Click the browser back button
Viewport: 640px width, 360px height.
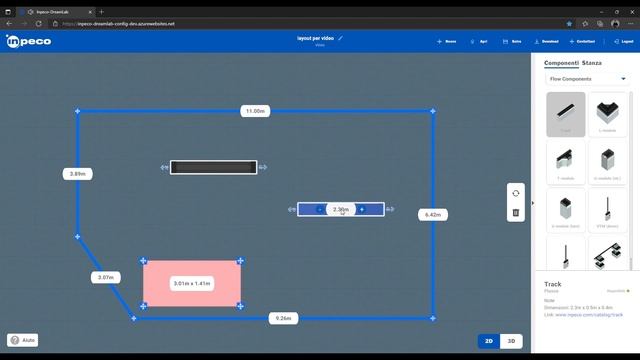(9, 24)
